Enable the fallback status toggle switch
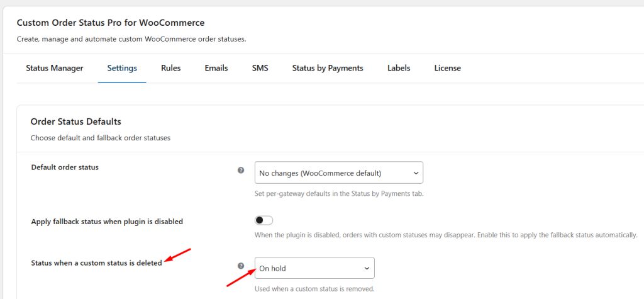The height and width of the screenshot is (299, 644). click(x=264, y=220)
